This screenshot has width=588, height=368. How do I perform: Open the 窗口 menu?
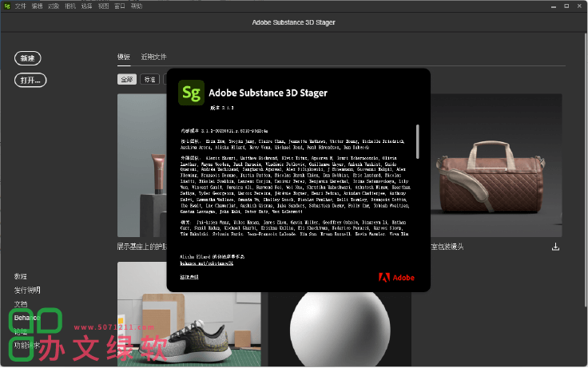pos(120,6)
